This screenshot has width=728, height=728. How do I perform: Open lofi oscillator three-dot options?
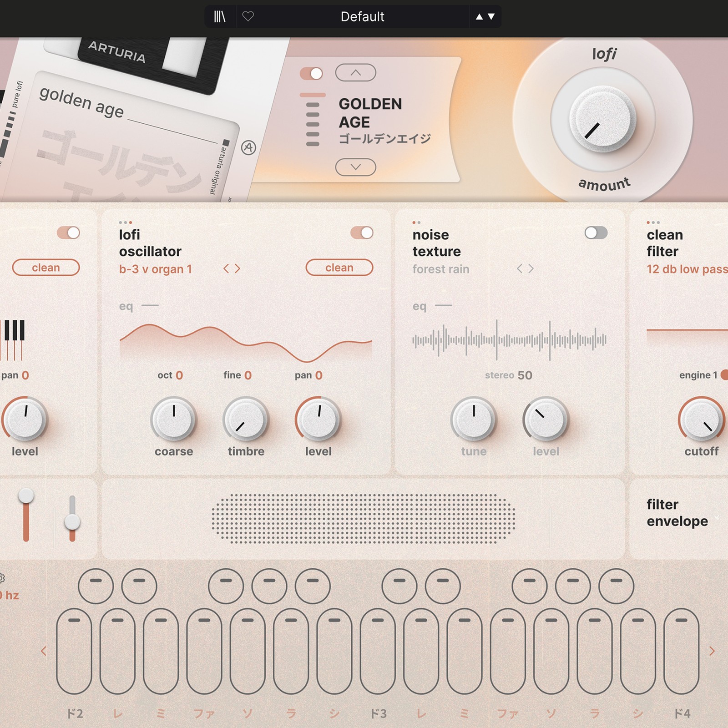click(125, 222)
